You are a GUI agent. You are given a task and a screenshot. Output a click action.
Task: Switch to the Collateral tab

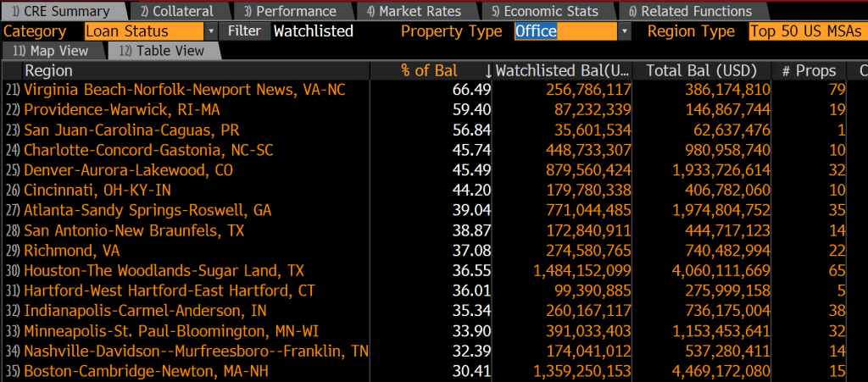pyautogui.click(x=176, y=11)
